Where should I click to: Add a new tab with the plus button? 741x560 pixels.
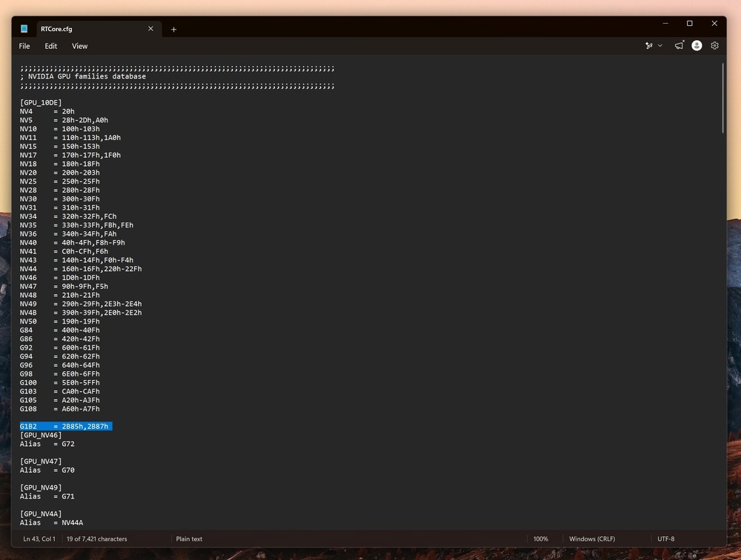click(x=173, y=30)
